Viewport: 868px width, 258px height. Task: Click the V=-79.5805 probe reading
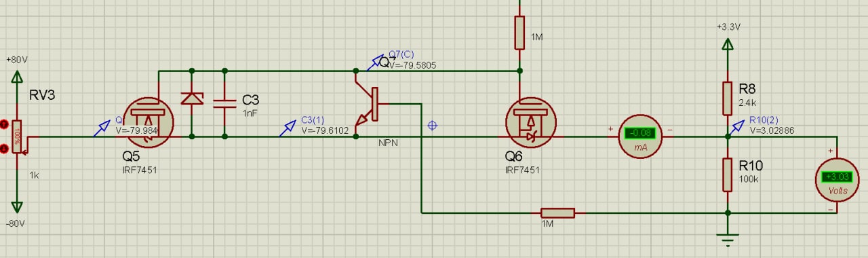click(412, 66)
